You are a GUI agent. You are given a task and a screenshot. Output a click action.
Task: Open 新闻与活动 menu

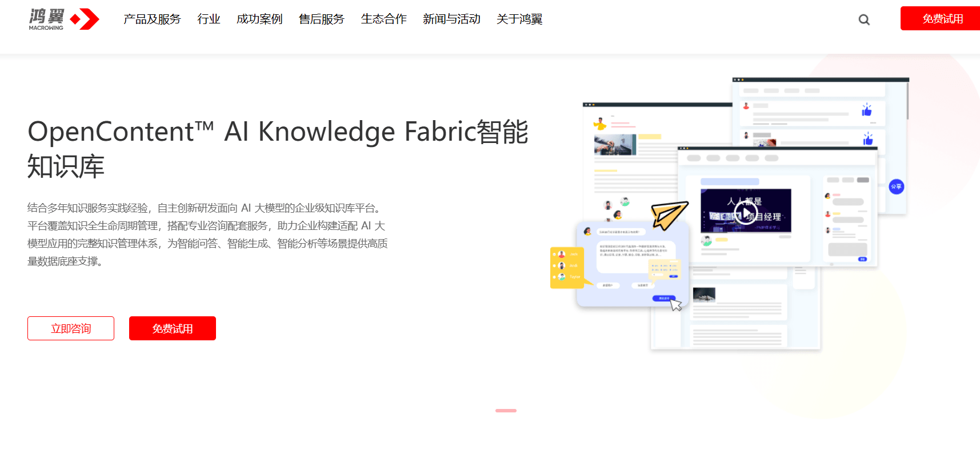tap(451, 19)
